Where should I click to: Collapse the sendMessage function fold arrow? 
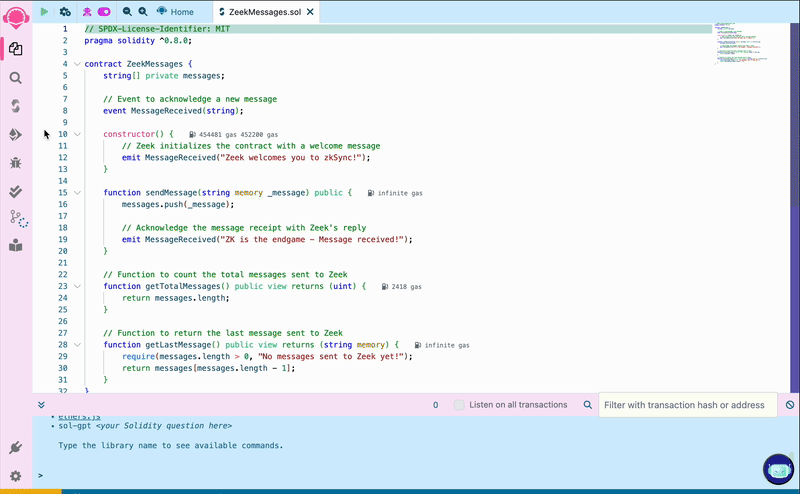(77, 193)
